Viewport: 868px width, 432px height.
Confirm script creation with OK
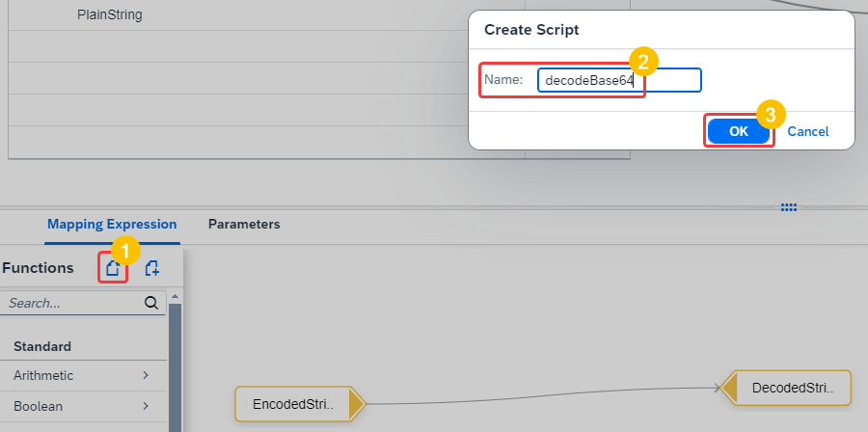pos(739,131)
